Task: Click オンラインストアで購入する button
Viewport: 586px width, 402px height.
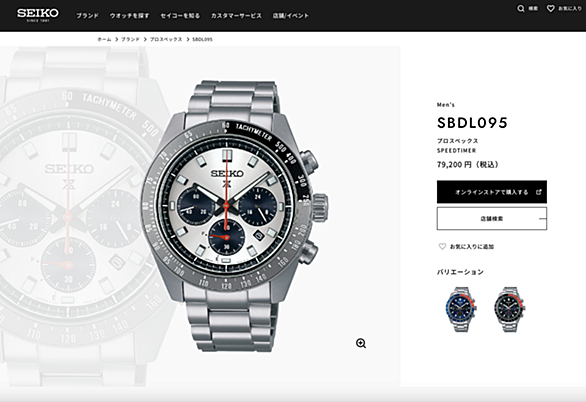Action: 492,192
